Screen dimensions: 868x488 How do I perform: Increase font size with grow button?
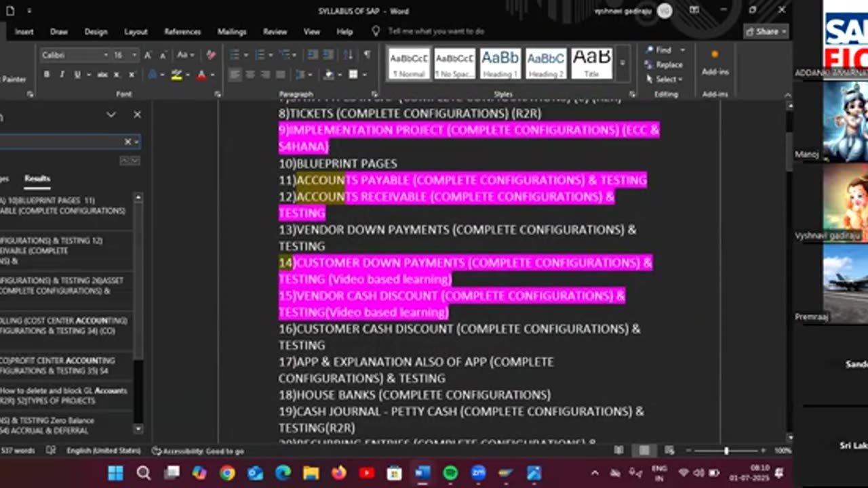tap(147, 55)
